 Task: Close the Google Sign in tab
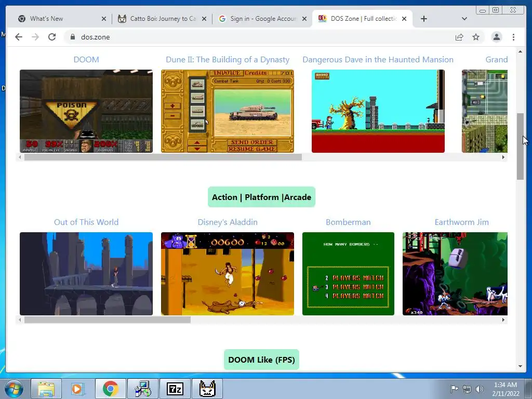pyautogui.click(x=304, y=19)
